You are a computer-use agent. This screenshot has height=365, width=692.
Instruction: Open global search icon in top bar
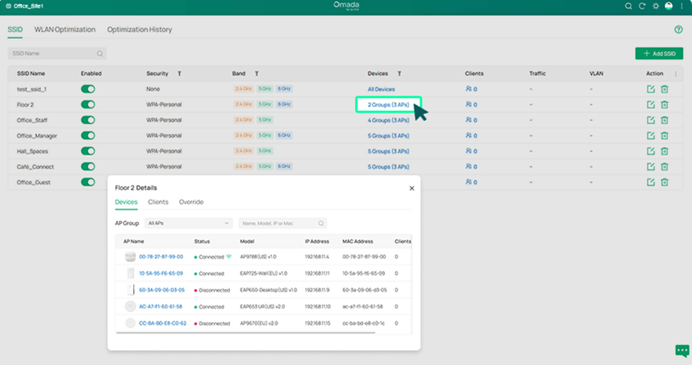pos(628,6)
